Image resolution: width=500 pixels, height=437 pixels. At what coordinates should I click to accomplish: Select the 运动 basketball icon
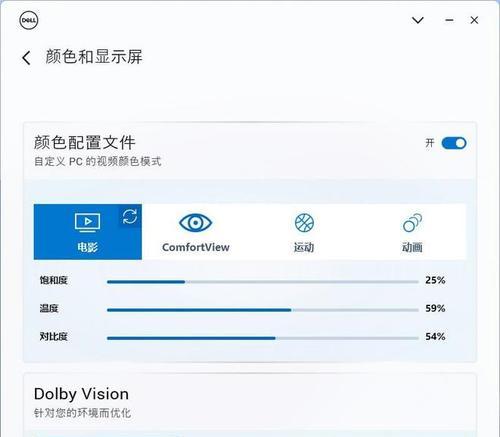coord(304,222)
